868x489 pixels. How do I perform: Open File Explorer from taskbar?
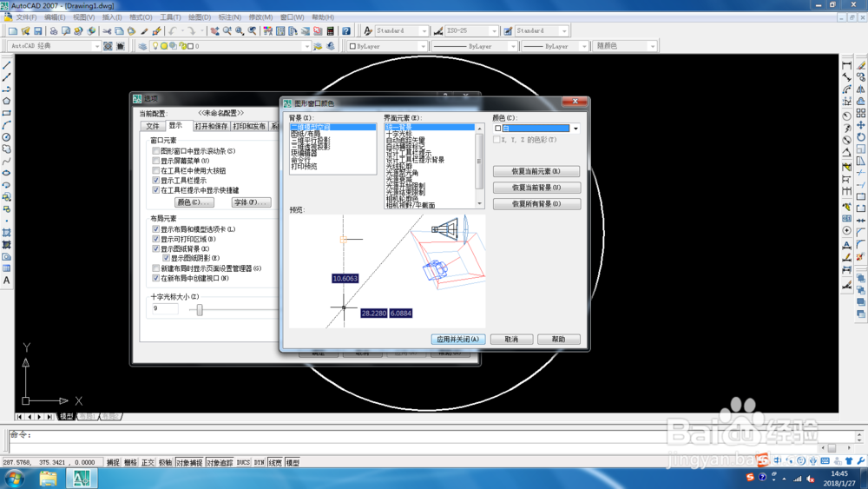(x=48, y=478)
